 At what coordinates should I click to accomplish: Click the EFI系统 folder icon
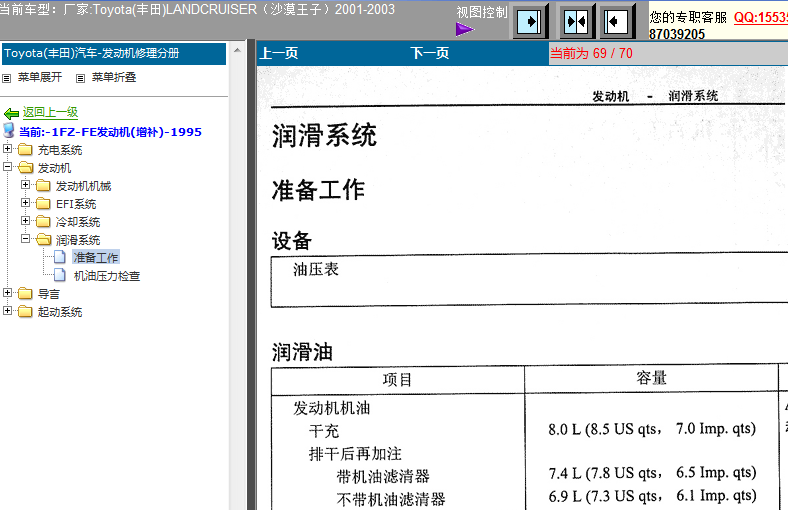(43, 203)
